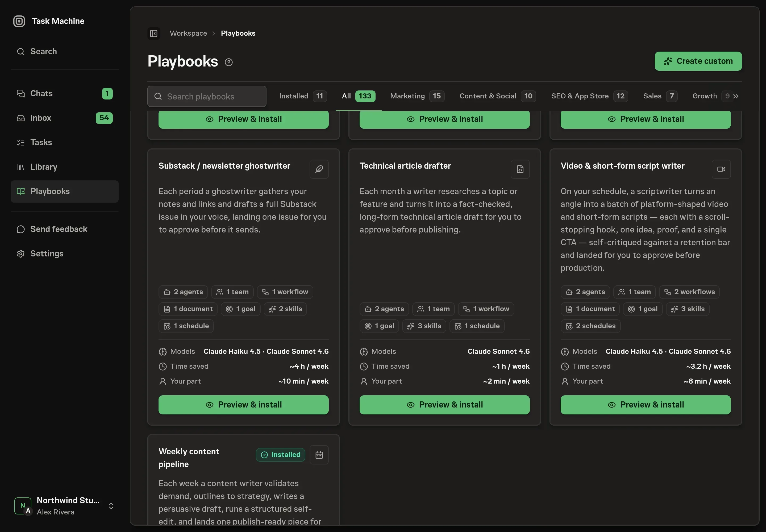Click the 1 schedule chip on Technical card
Screen dimensions: 766x532
pos(477,326)
